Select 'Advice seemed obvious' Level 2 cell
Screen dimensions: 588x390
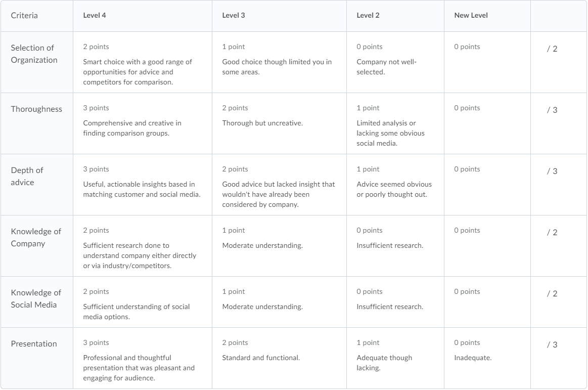click(395, 185)
